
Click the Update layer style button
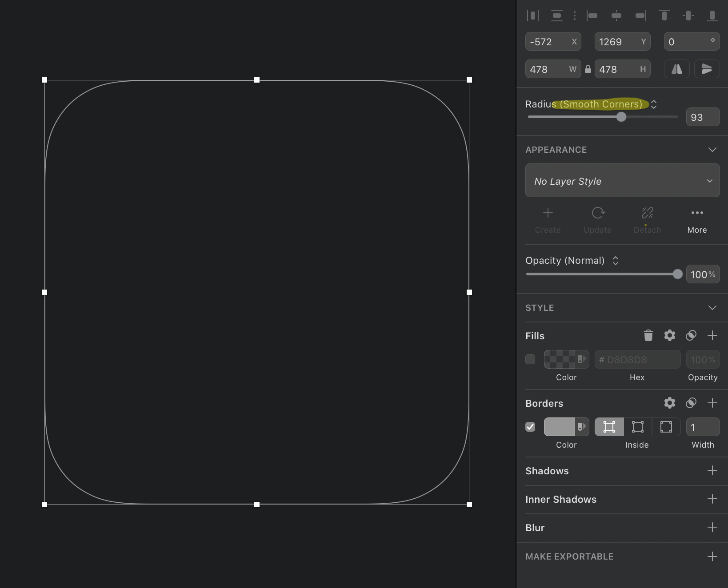coord(598,221)
